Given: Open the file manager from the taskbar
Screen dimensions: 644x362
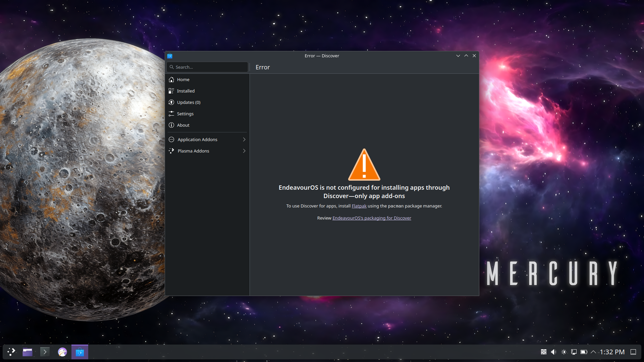Looking at the screenshot, I should point(28,352).
